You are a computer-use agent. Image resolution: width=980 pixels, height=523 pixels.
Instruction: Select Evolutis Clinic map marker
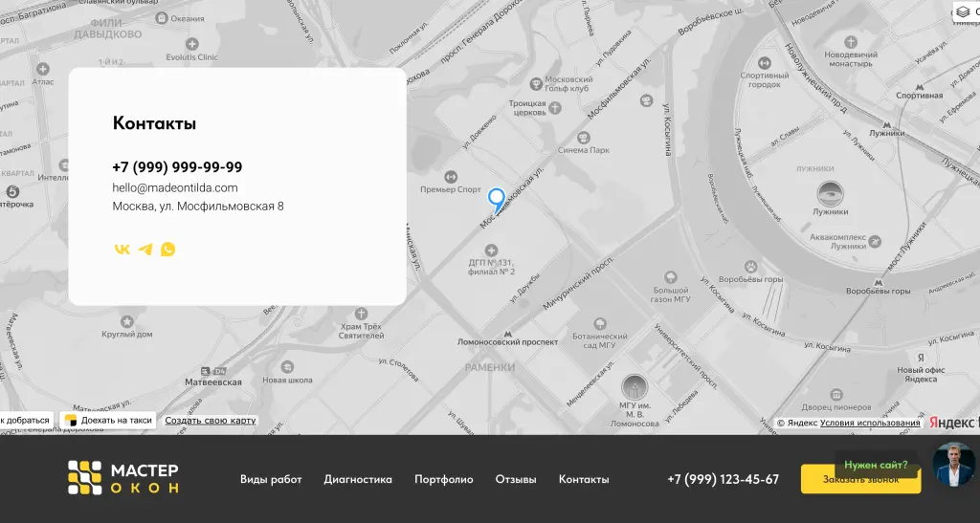tap(191, 44)
